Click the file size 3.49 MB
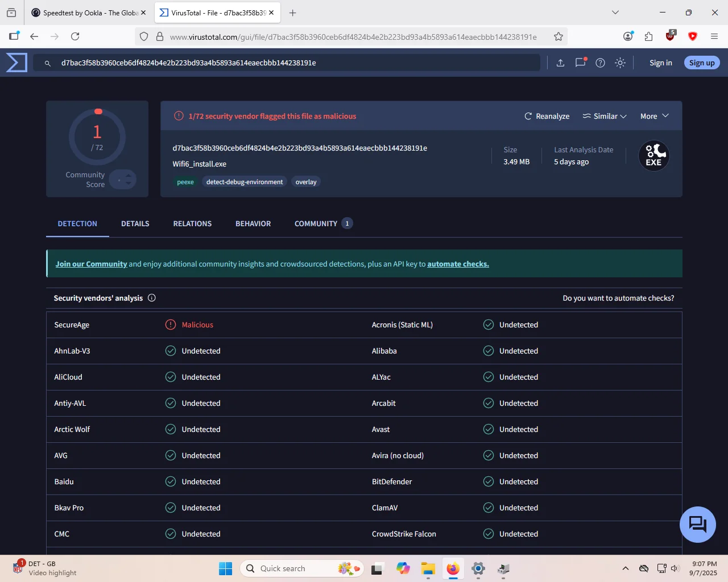The height and width of the screenshot is (582, 728). coord(516,162)
